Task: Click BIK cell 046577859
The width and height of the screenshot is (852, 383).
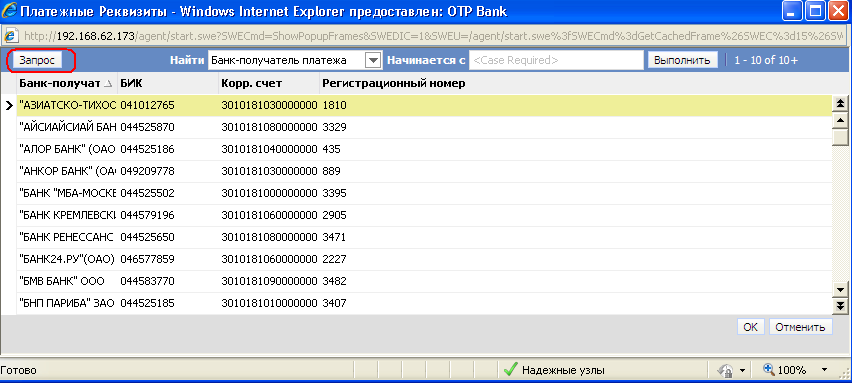Action: [x=147, y=259]
